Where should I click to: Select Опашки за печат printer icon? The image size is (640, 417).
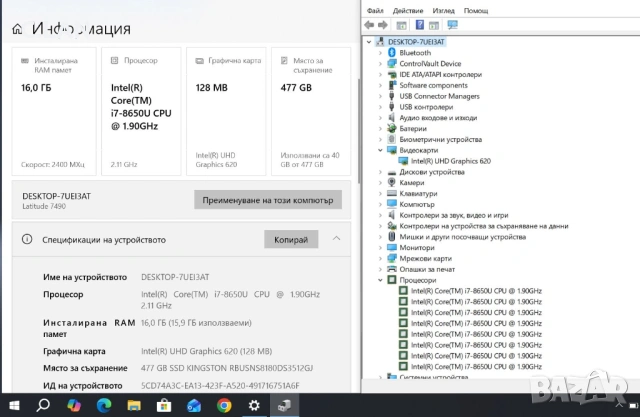pos(392,269)
